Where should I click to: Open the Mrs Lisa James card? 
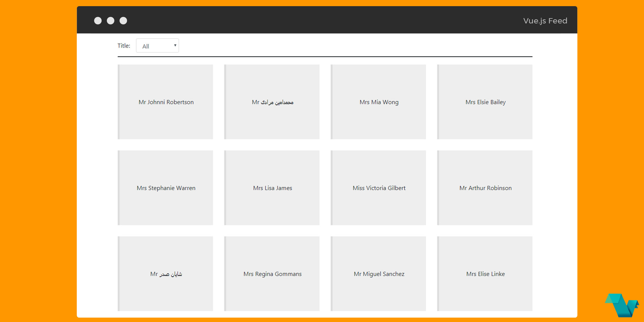272,188
